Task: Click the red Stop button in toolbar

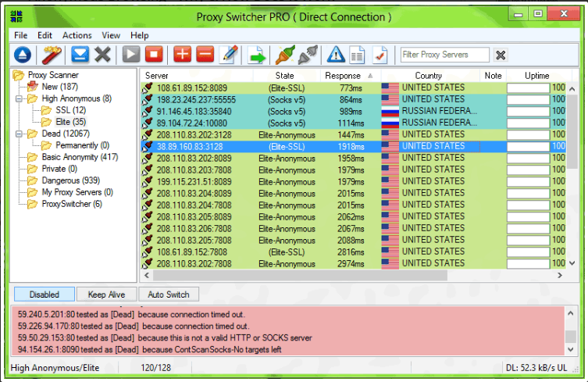Action: pos(154,55)
